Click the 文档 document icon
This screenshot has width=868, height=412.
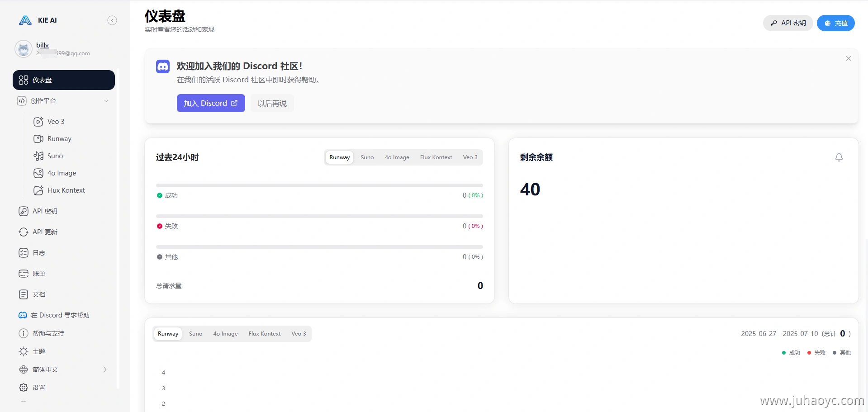24,294
